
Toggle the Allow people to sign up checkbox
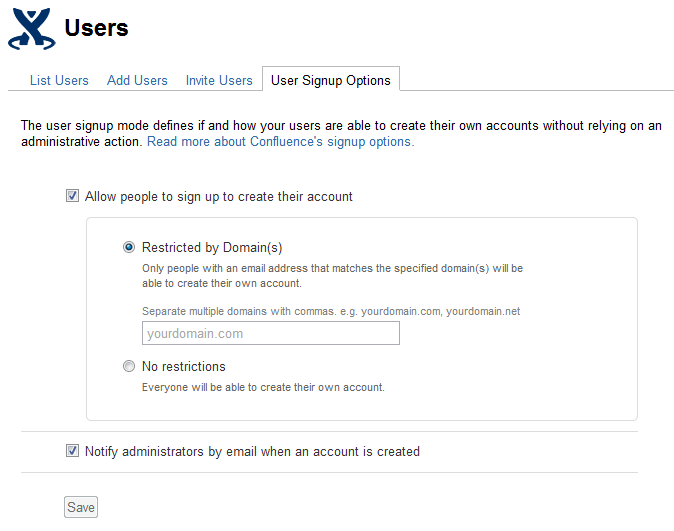[72, 196]
